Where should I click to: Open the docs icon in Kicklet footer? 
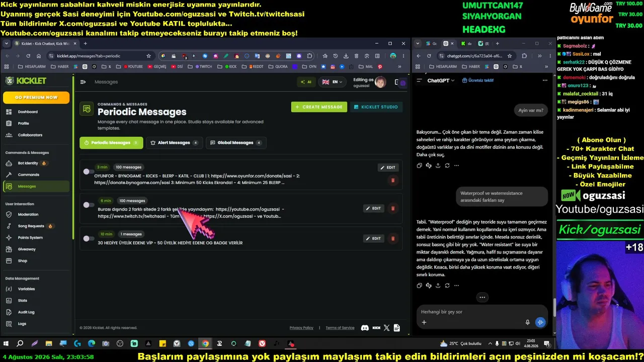pos(397,328)
